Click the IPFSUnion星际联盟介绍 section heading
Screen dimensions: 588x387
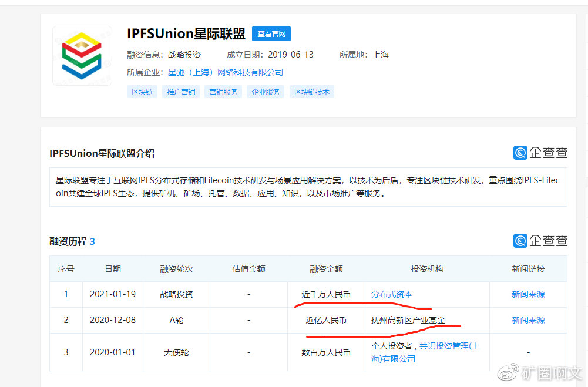coord(102,153)
